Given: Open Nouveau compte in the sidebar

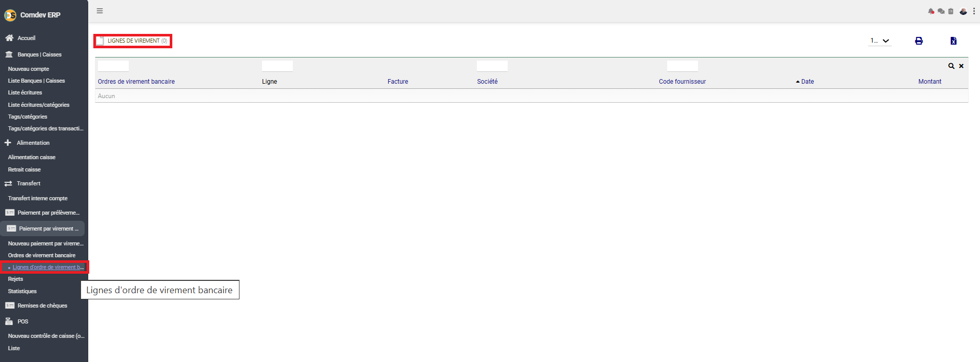Looking at the screenshot, I should [29, 69].
